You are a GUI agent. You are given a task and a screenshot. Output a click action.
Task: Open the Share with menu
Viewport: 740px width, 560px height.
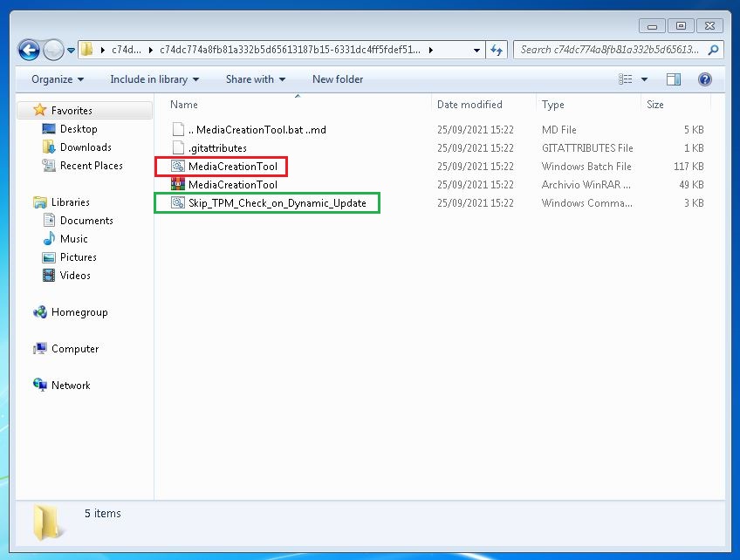(x=256, y=79)
